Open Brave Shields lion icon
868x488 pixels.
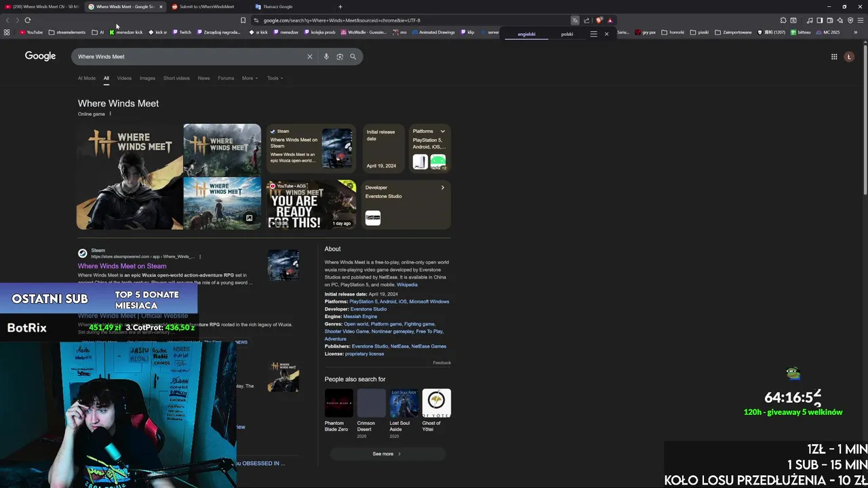coord(599,20)
